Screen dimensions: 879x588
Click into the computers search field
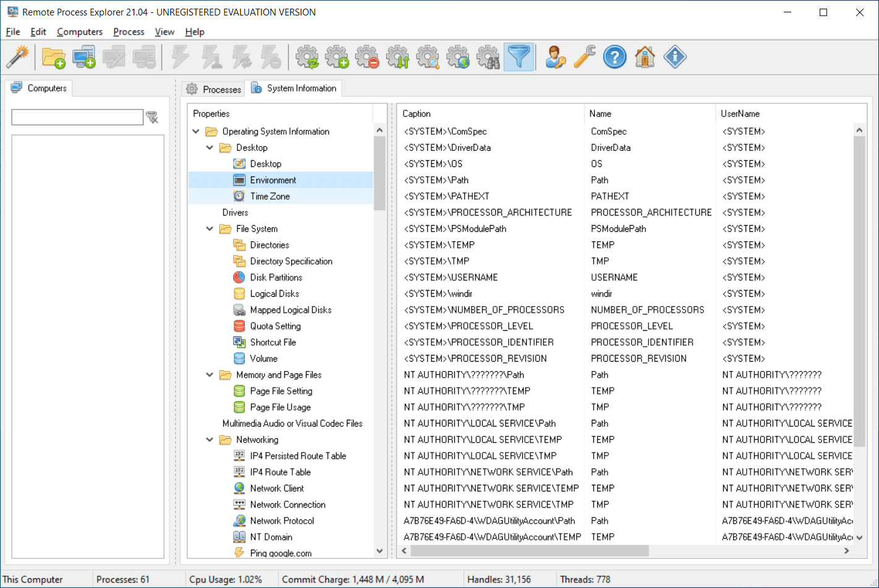77,117
